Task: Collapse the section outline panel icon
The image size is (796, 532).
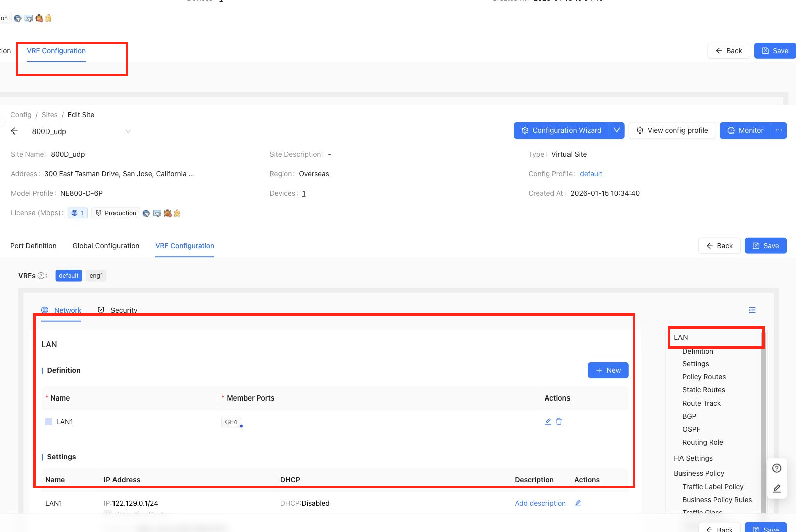Action: tap(752, 310)
